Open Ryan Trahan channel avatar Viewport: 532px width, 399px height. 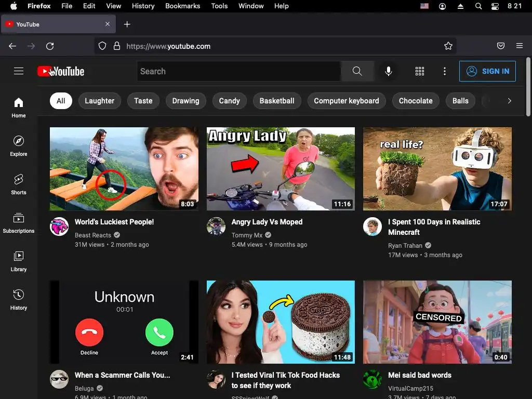tap(372, 227)
